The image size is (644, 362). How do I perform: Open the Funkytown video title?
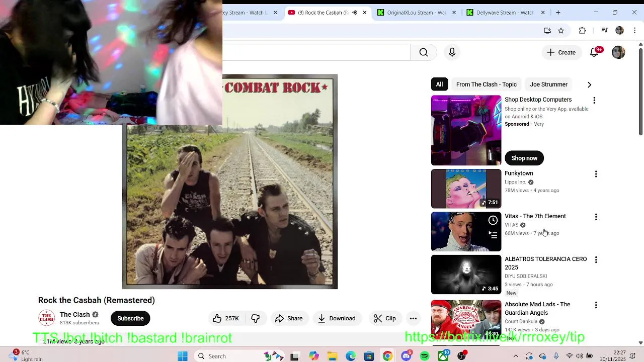(x=519, y=173)
